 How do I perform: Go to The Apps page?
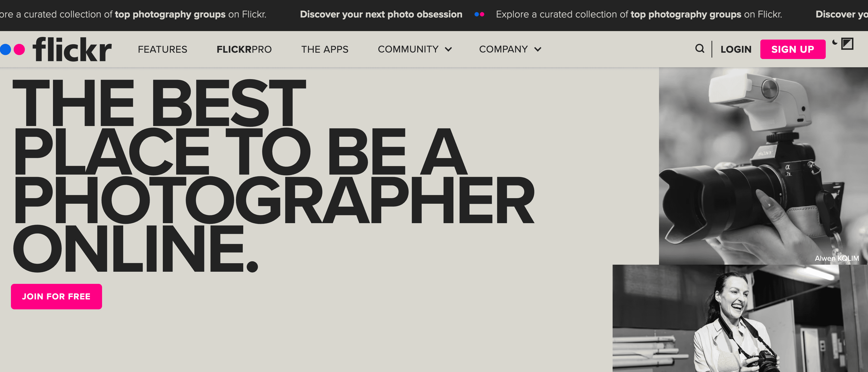324,50
